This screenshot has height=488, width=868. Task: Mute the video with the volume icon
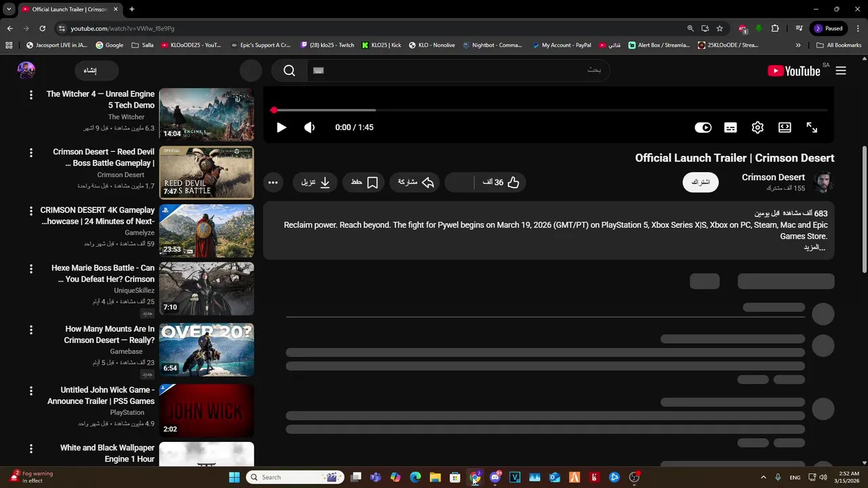(x=309, y=127)
